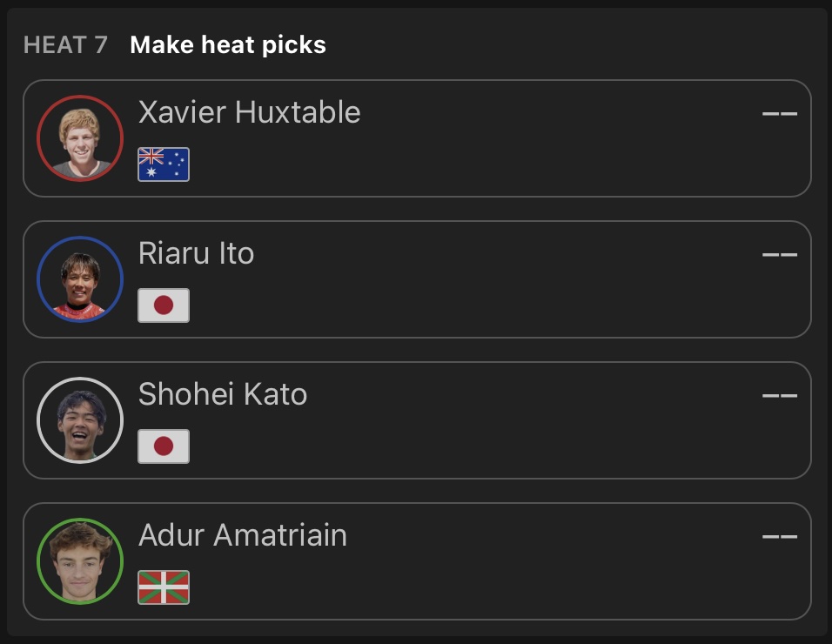Click the score dashes for Adur Amatriain
Viewport: 832px width, 644px height.
click(779, 537)
